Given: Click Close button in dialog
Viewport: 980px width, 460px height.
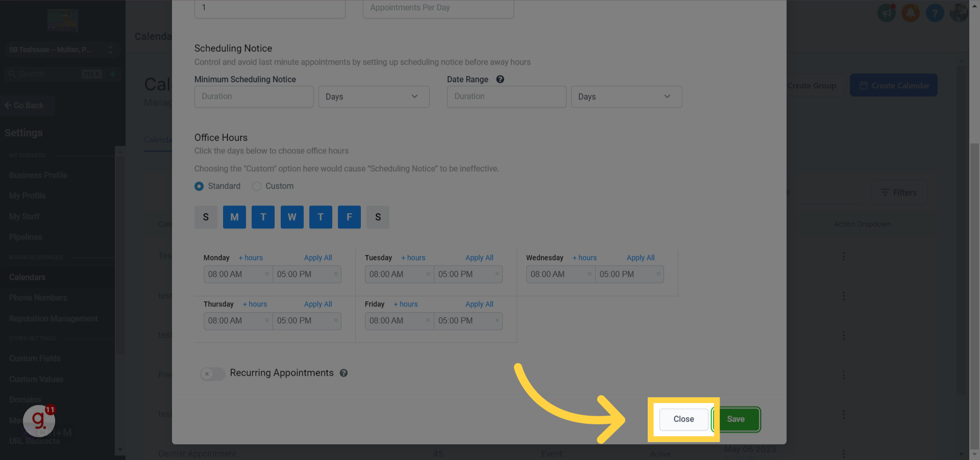Looking at the screenshot, I should 683,419.
